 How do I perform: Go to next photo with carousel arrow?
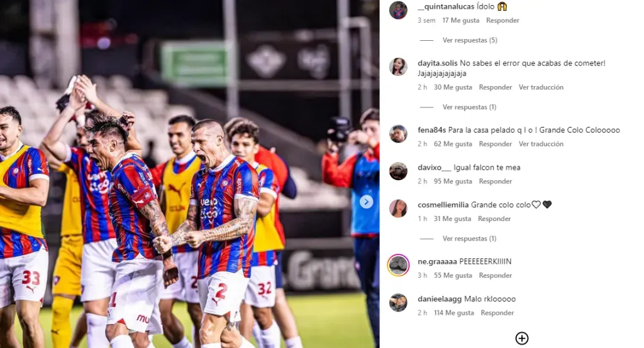click(367, 202)
